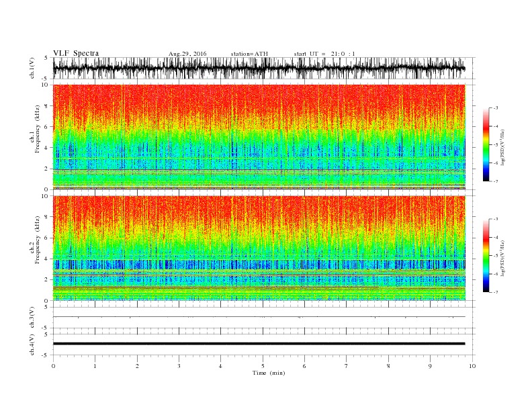Click the "-7" tick on ch.1 color bar
This screenshot has width=532, height=411.
point(495,181)
